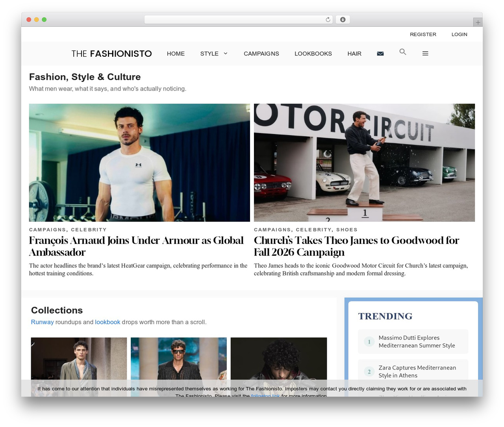Click the browser download icon button

coord(343,20)
